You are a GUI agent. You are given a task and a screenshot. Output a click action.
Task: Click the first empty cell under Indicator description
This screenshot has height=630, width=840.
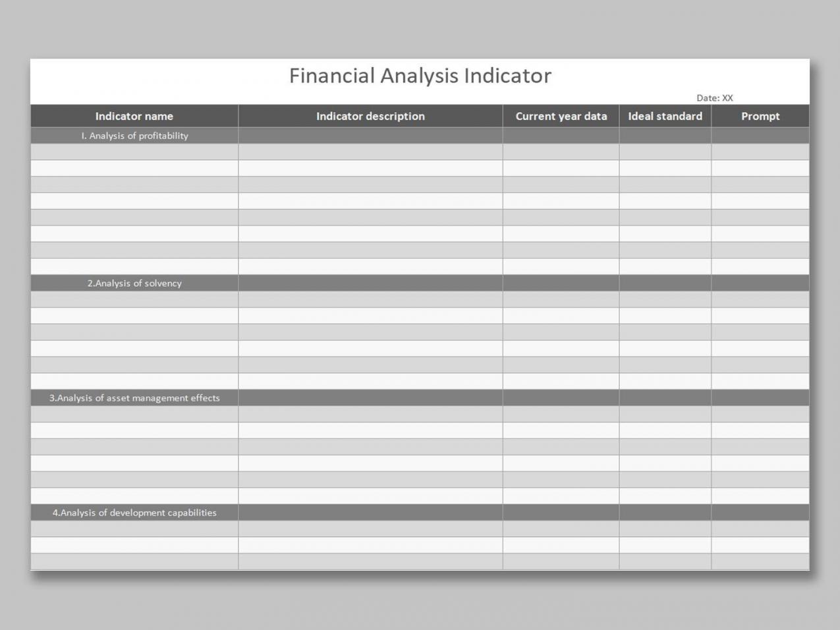tap(371, 152)
